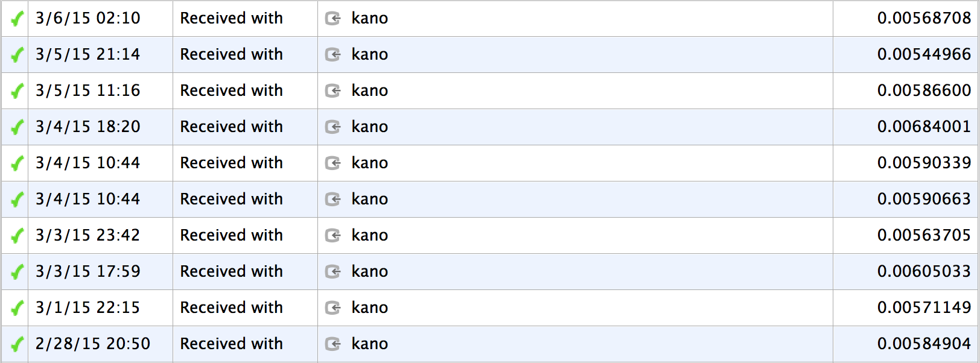Click 'Received with' on the 3/5/15 11:16 row
This screenshot has width=980, height=363.
pyautogui.click(x=231, y=90)
